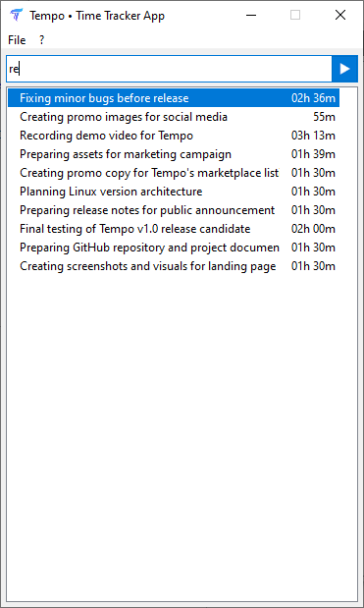The height and width of the screenshot is (608, 364).
Task: Pick 'Final testing of Tempo v1.0' task
Action: pyautogui.click(x=174, y=229)
